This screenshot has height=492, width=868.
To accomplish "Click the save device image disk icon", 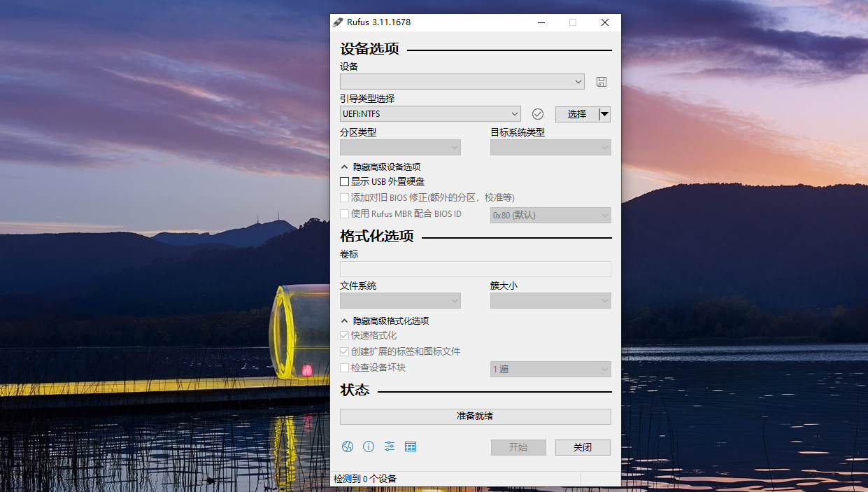I will pyautogui.click(x=601, y=82).
